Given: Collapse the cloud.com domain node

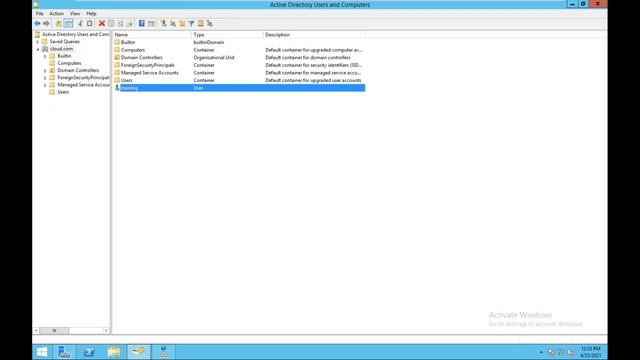Looking at the screenshot, I should [38, 49].
